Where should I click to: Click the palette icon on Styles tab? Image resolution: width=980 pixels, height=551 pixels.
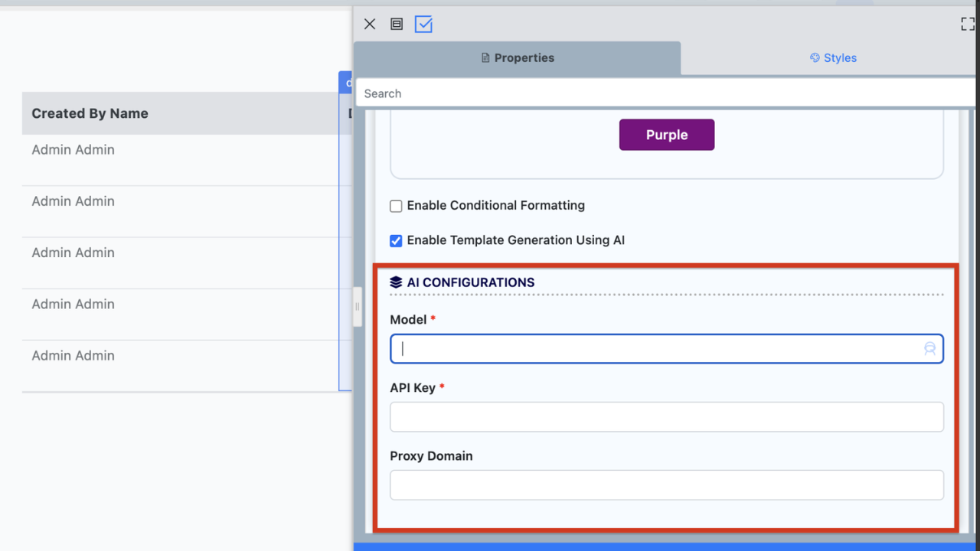815,58
